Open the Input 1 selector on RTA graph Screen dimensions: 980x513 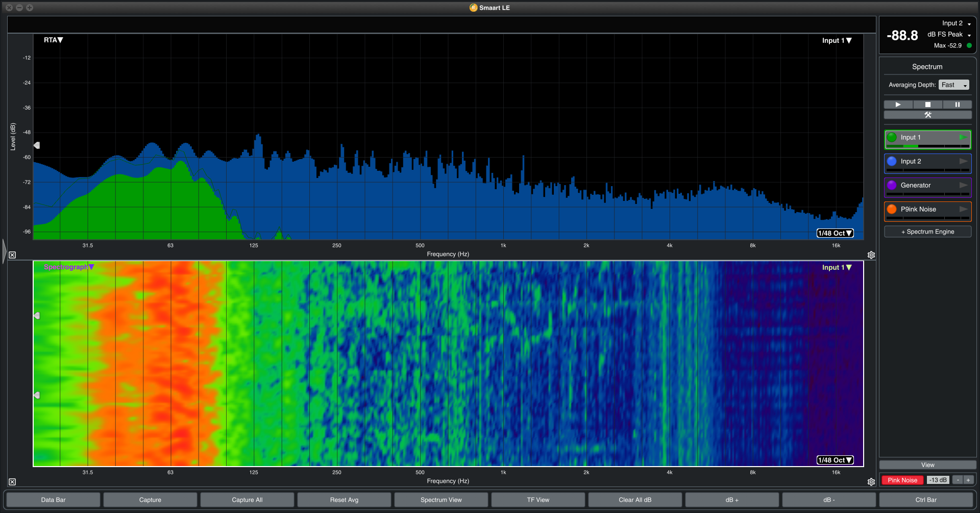click(837, 40)
